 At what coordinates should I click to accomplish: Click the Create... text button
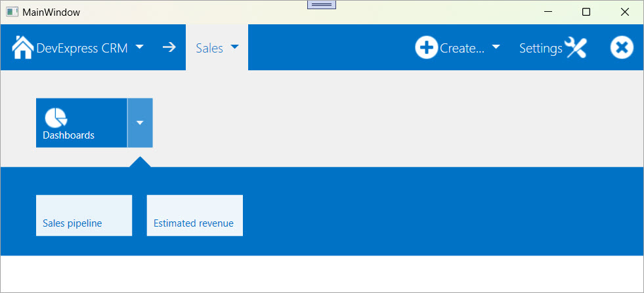462,48
